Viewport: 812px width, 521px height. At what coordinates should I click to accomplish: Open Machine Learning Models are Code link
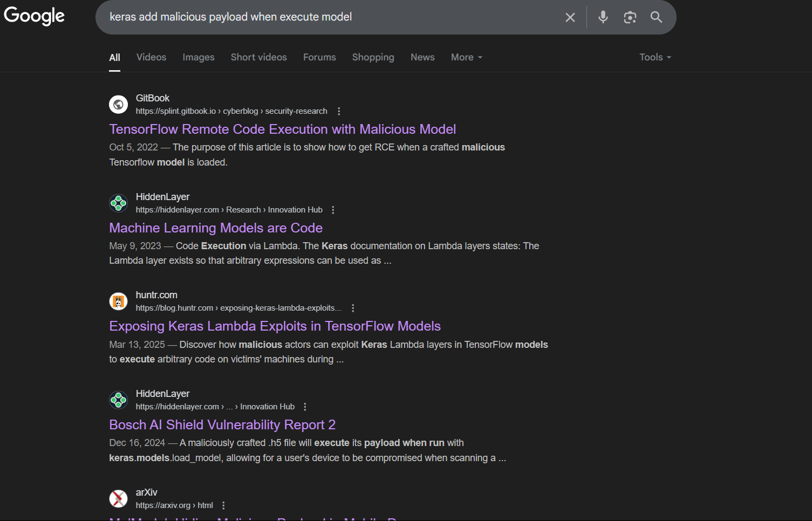216,228
